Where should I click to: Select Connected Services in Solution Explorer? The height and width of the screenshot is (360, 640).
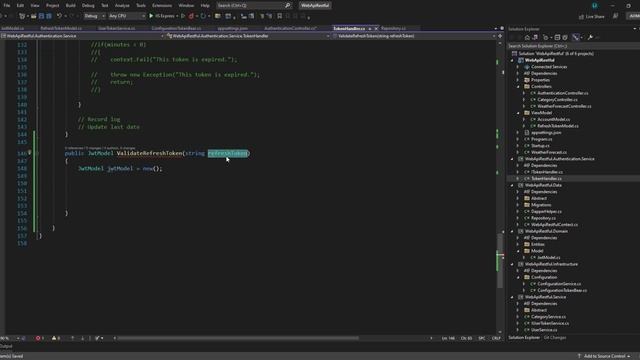coord(549,67)
